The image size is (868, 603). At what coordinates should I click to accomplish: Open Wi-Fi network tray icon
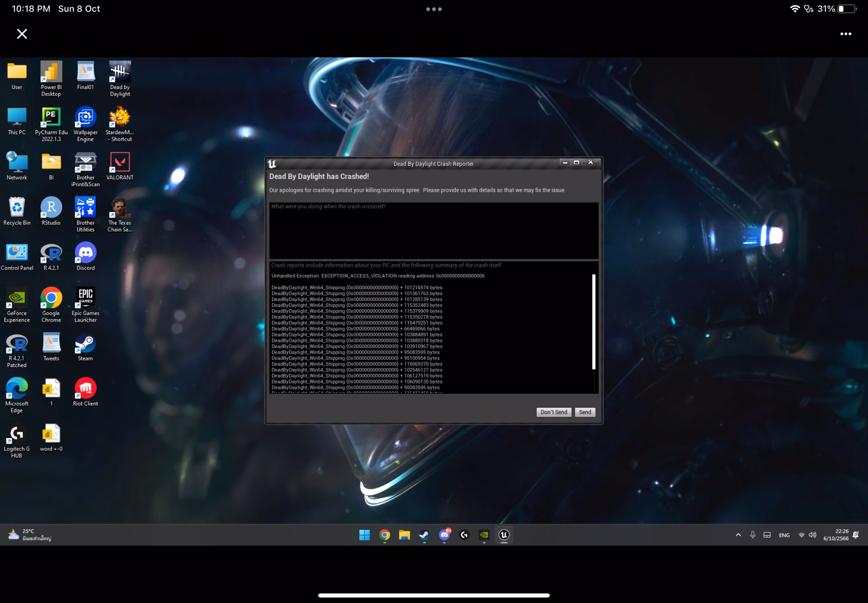tap(802, 535)
